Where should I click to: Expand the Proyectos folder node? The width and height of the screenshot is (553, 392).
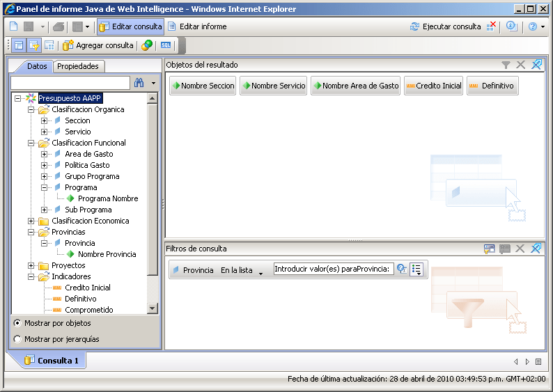point(31,265)
